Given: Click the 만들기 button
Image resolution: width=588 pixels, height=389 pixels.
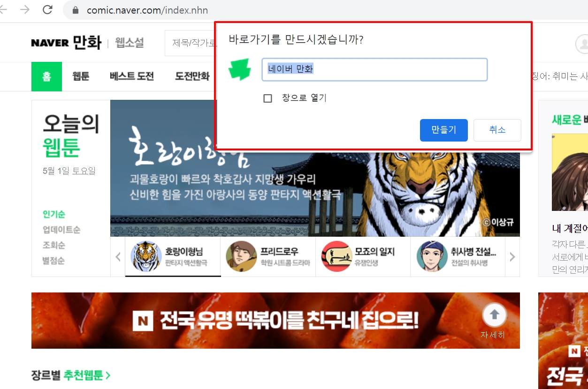Looking at the screenshot, I should coord(443,130).
